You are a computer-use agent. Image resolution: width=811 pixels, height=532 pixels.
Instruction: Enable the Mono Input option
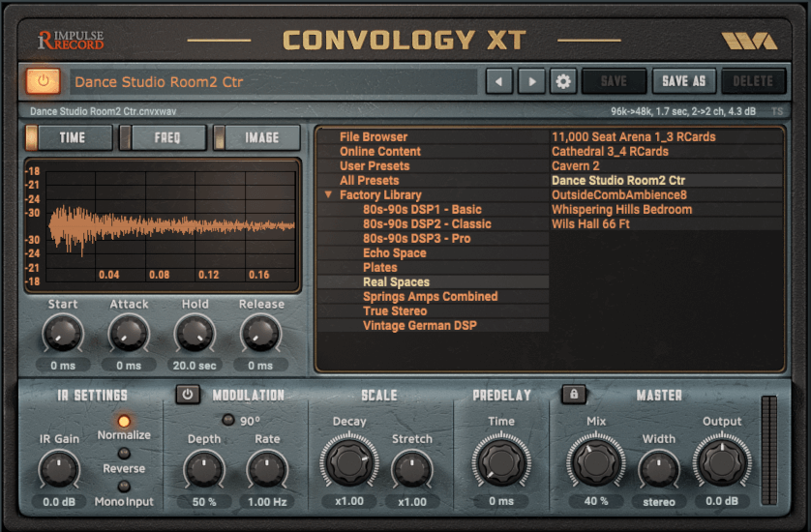click(124, 487)
